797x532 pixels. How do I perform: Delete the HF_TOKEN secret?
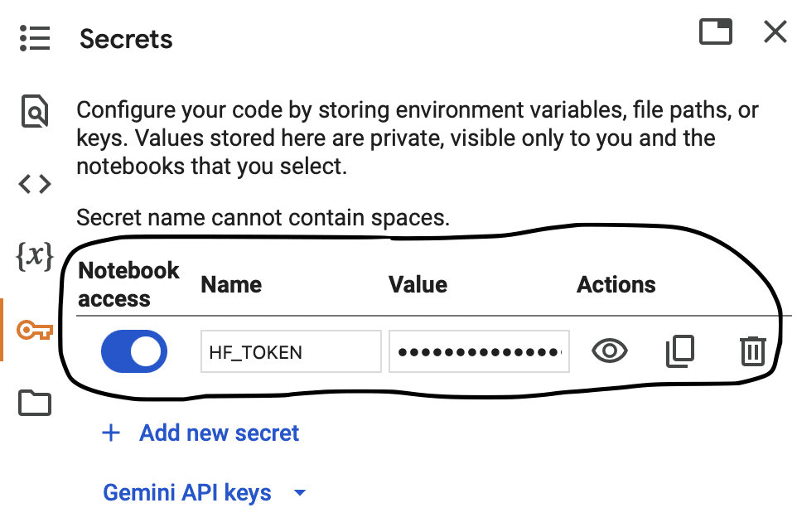(x=753, y=351)
